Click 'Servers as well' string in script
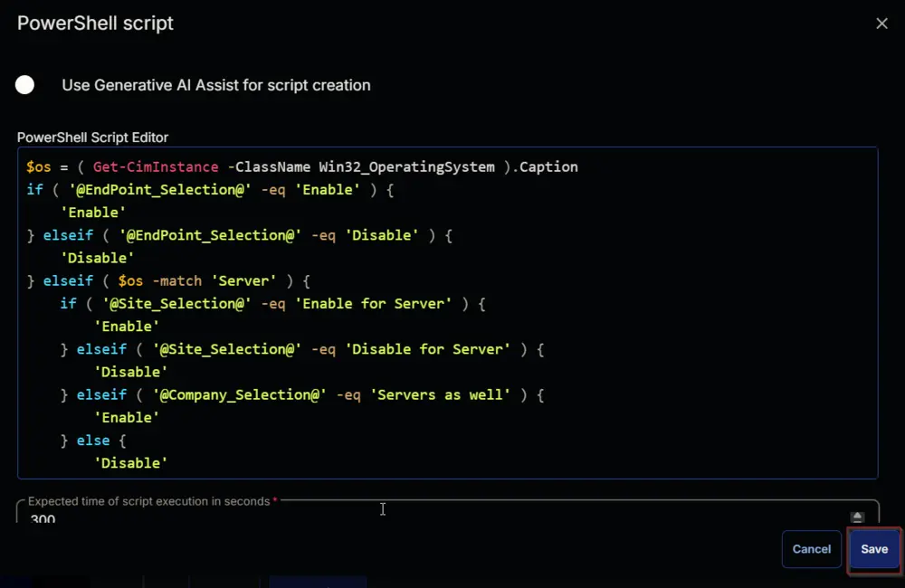Viewport: 905px width, 588px height. [440, 394]
